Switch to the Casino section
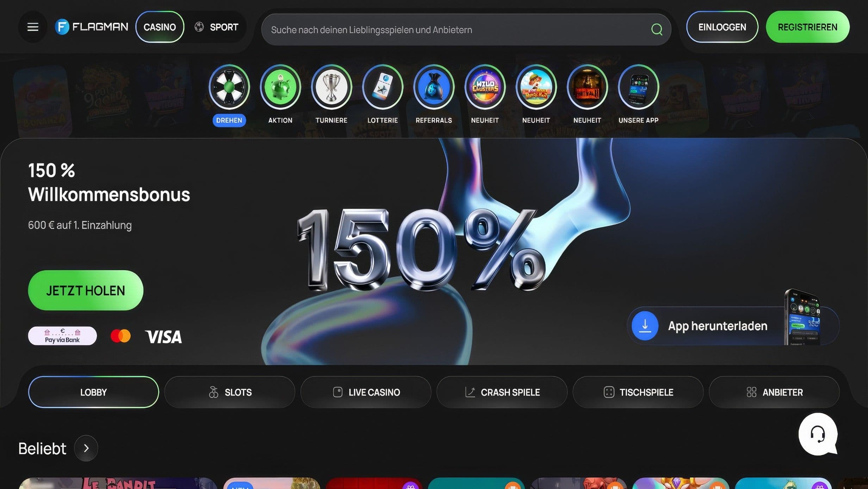The width and height of the screenshot is (868, 489). (x=160, y=27)
